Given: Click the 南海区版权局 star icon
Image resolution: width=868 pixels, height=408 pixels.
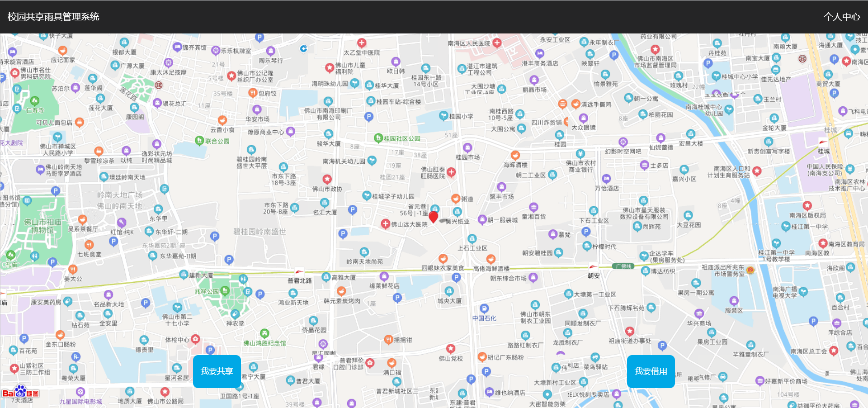Looking at the screenshot, I should (x=807, y=206).
